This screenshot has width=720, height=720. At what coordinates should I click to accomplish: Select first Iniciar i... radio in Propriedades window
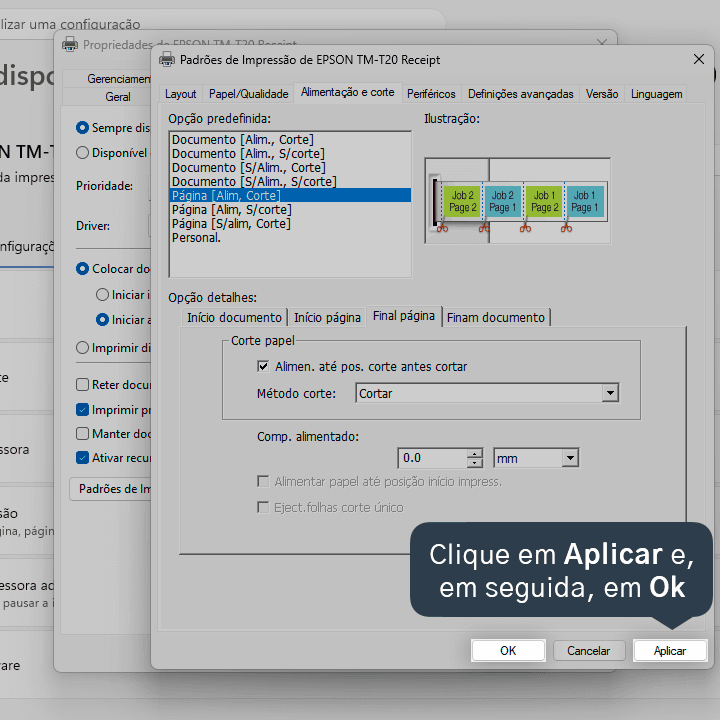pyautogui.click(x=102, y=294)
